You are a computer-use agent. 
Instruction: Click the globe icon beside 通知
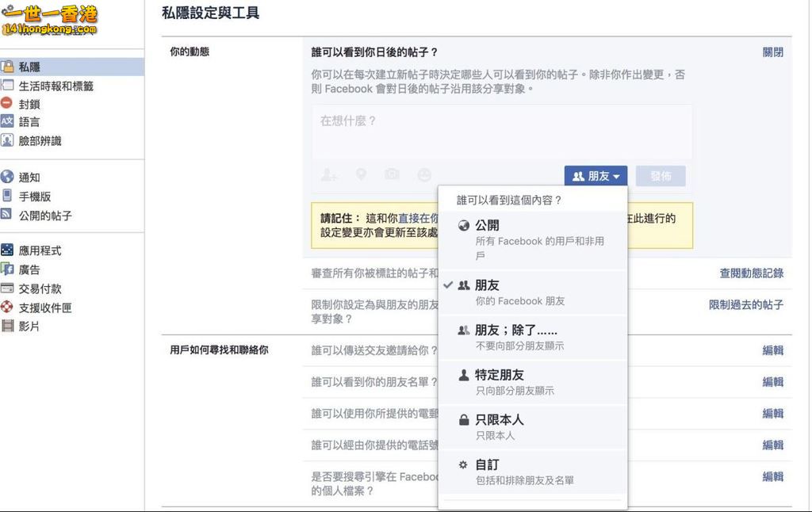click(x=6, y=177)
